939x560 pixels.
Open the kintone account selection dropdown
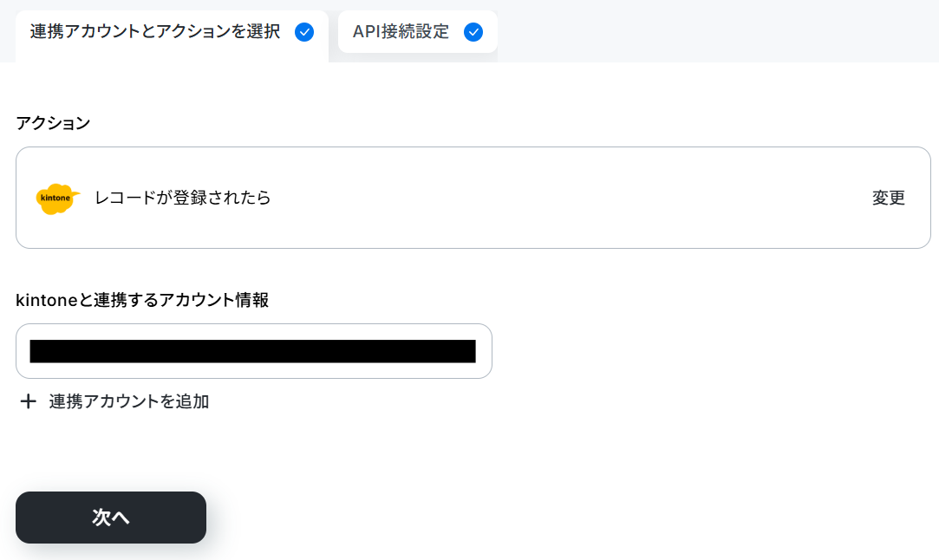[254, 351]
